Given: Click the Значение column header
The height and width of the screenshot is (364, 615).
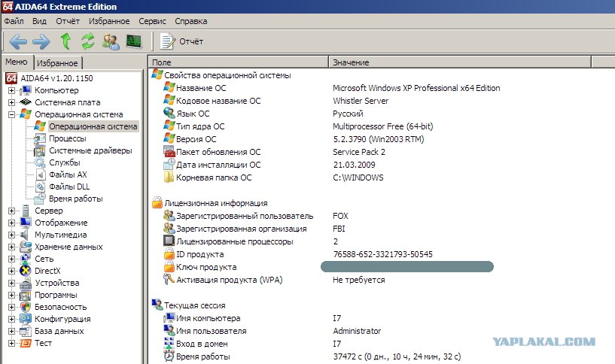Looking at the screenshot, I should point(460,62).
